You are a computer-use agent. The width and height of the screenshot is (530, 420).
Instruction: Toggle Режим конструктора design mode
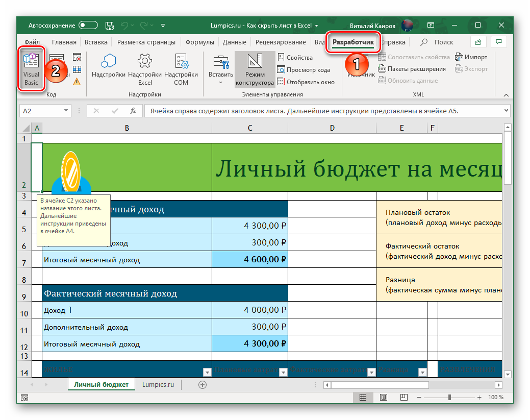click(x=255, y=69)
